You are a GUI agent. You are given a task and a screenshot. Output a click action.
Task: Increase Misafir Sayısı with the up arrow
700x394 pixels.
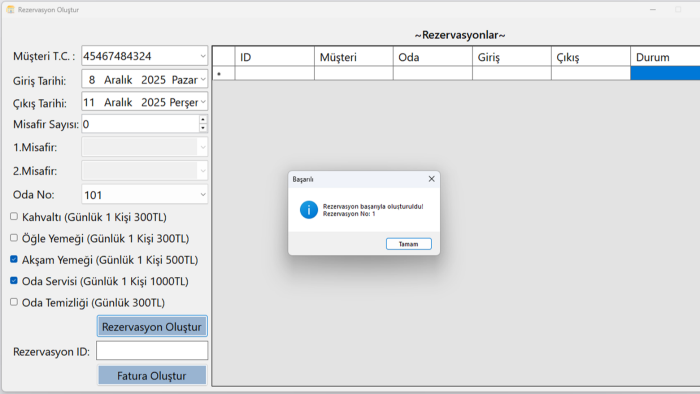click(x=203, y=120)
